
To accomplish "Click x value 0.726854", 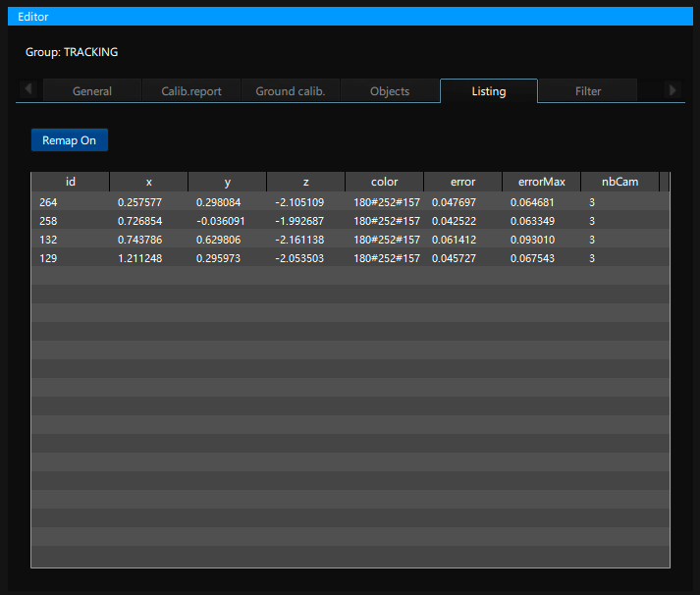I will pos(139,221).
